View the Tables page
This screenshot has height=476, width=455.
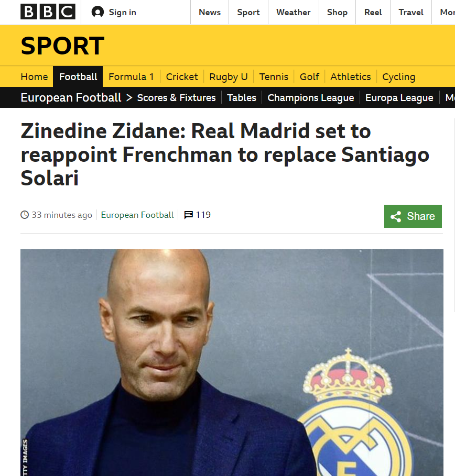coord(242,98)
